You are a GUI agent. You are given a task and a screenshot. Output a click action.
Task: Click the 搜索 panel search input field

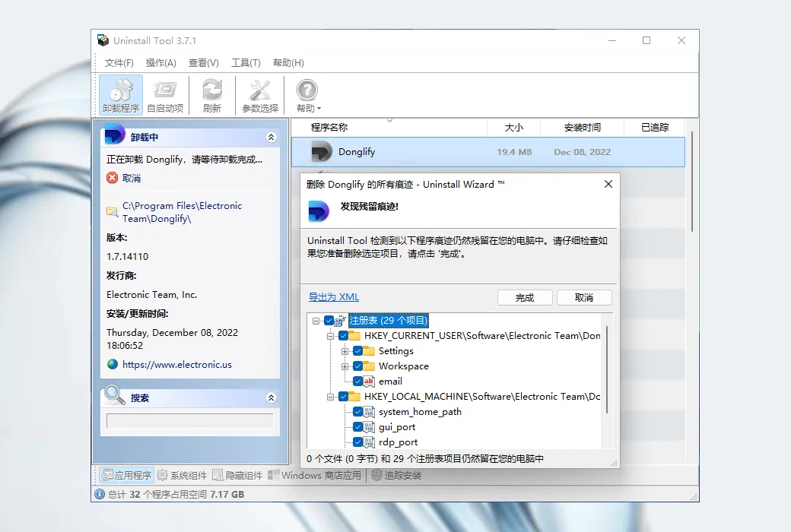(x=189, y=420)
